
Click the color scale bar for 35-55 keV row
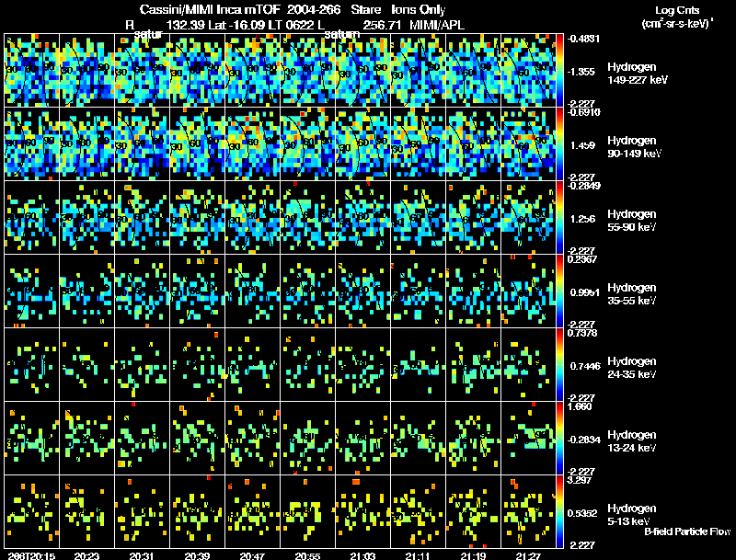coord(559,291)
